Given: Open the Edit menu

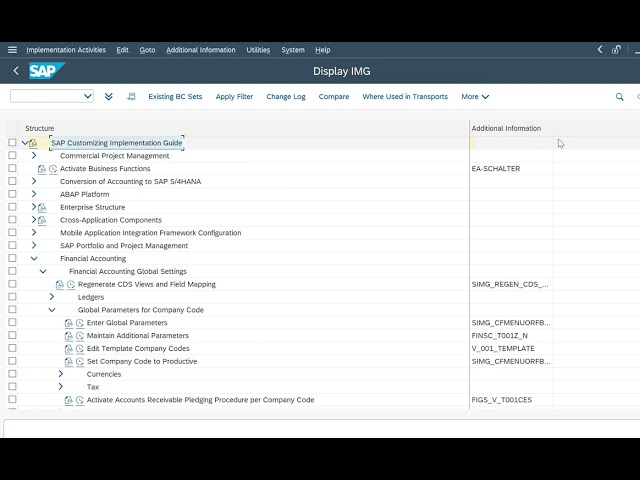Looking at the screenshot, I should click(x=122, y=50).
